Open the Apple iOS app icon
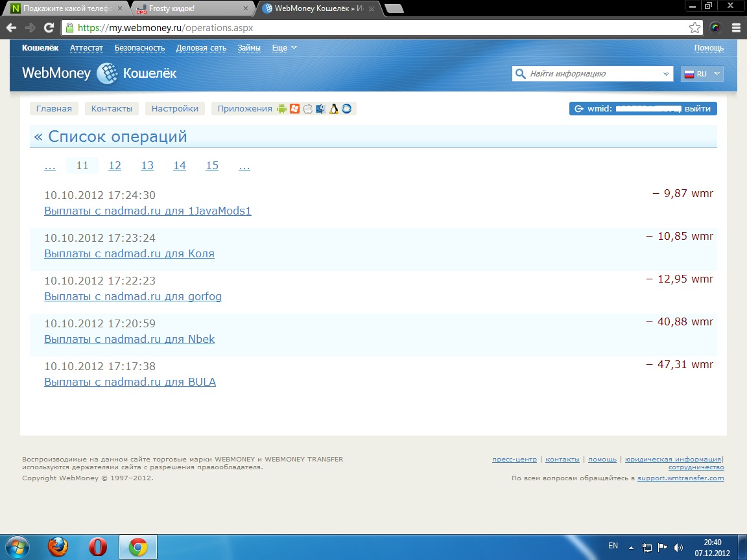Viewport: 747px width, 560px height. click(x=308, y=109)
